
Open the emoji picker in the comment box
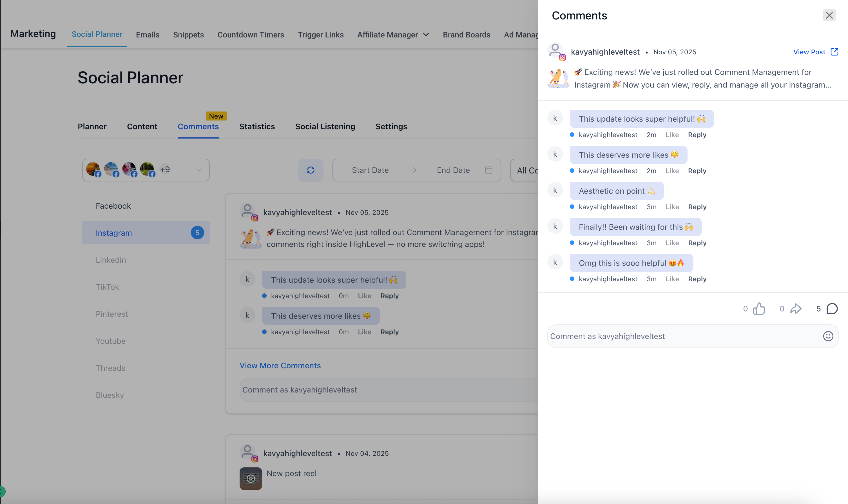click(828, 336)
